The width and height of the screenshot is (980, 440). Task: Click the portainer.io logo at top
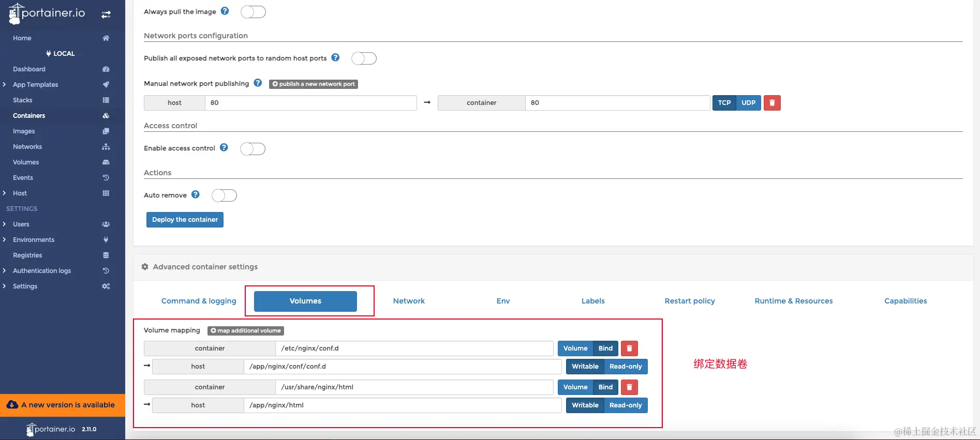coord(47,13)
